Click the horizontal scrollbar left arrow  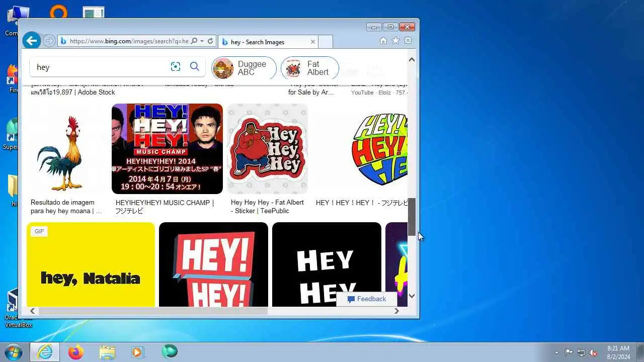coord(32,311)
